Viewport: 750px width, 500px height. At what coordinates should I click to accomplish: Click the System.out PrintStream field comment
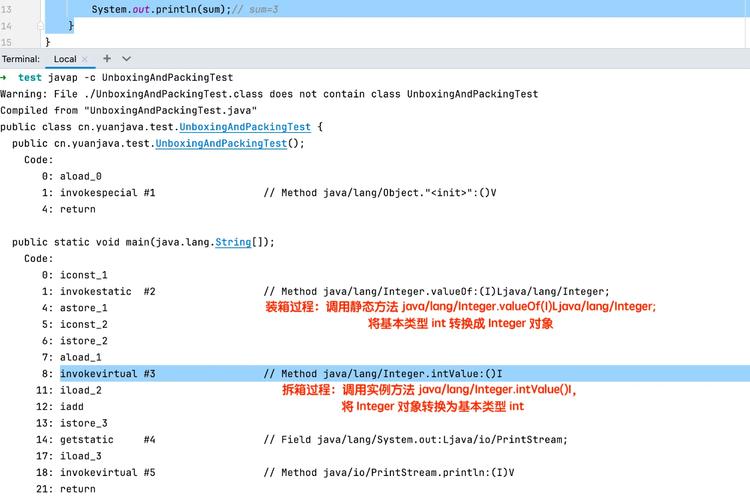tap(415, 440)
